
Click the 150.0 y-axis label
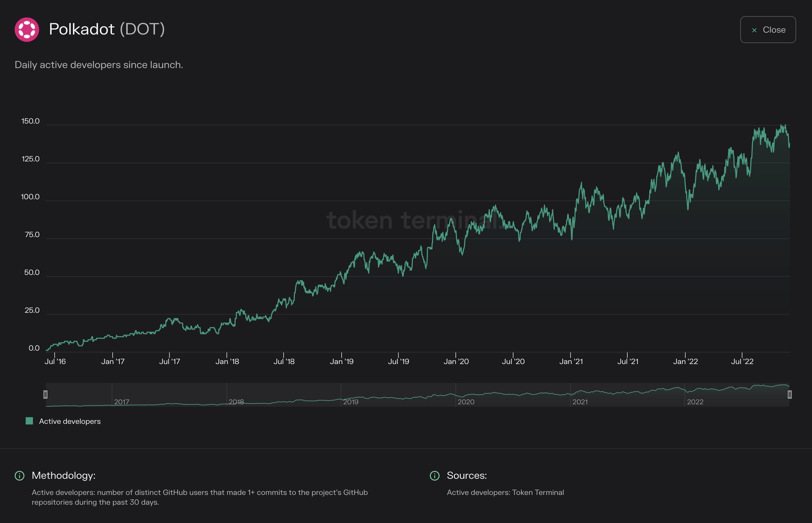[x=30, y=121]
